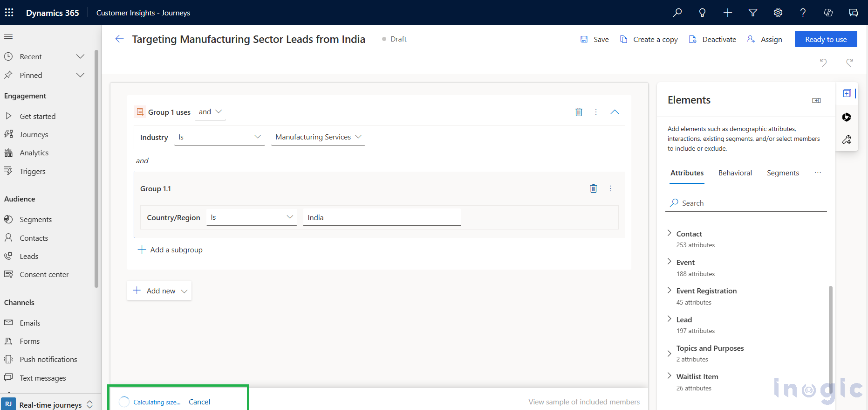
Task: Open more tabs ellipsis in Elements panel
Action: click(818, 173)
